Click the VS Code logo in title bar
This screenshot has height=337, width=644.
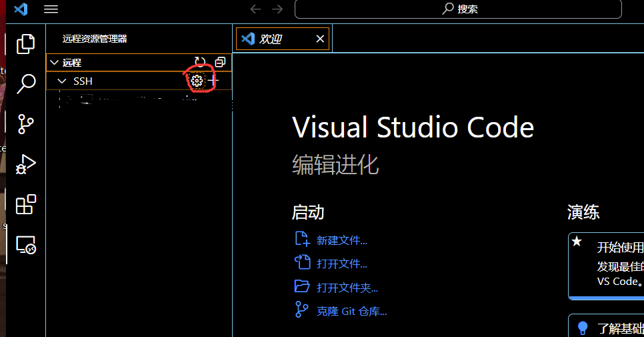(21, 9)
